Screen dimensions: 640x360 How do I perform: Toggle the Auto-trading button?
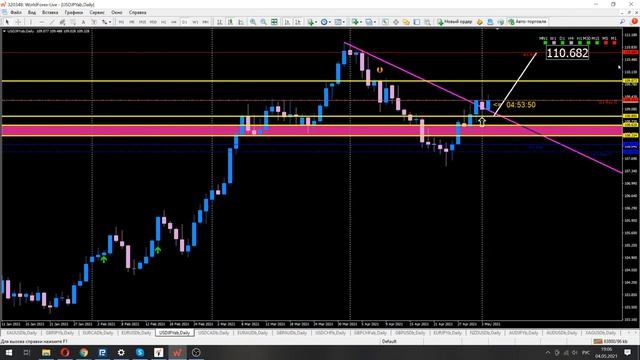pos(527,22)
